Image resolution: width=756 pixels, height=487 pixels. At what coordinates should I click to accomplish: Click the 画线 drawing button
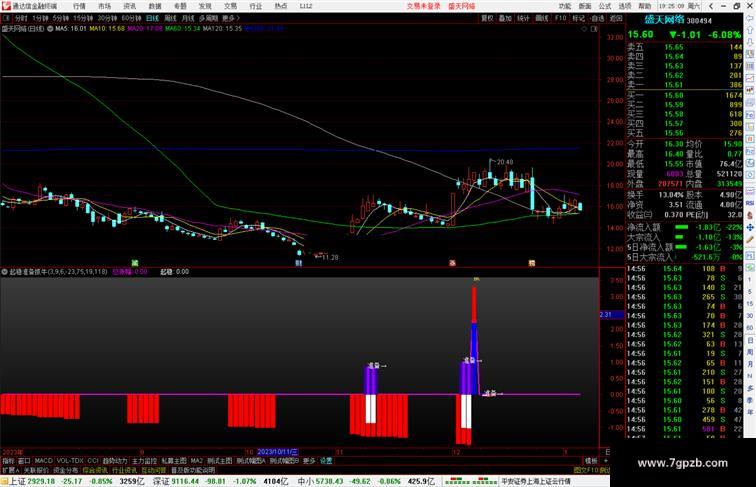click(x=542, y=18)
